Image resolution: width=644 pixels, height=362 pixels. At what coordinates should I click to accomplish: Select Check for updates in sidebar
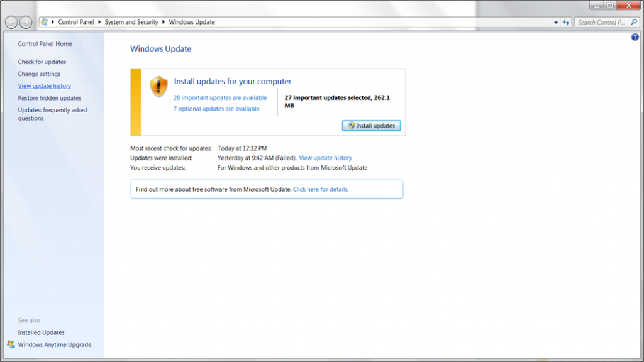pos(42,62)
